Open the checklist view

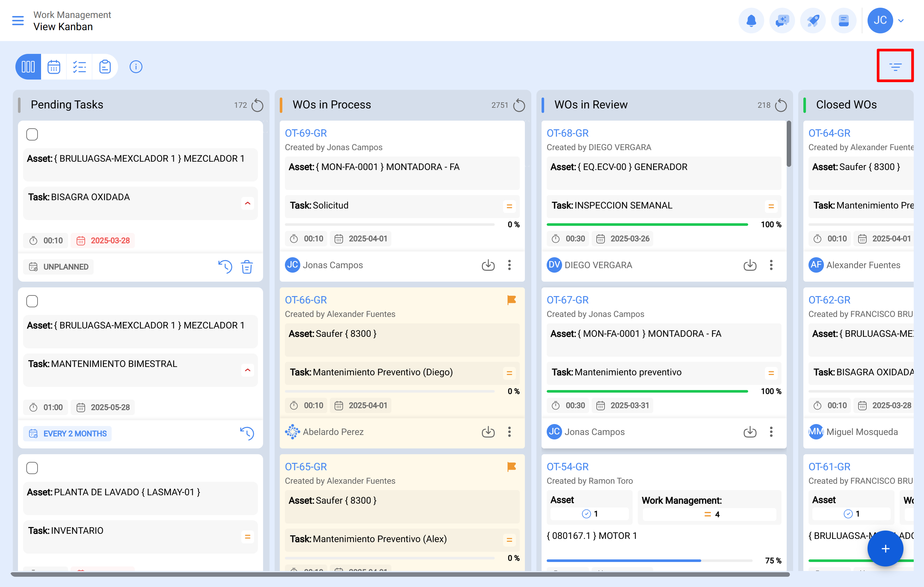click(80, 66)
